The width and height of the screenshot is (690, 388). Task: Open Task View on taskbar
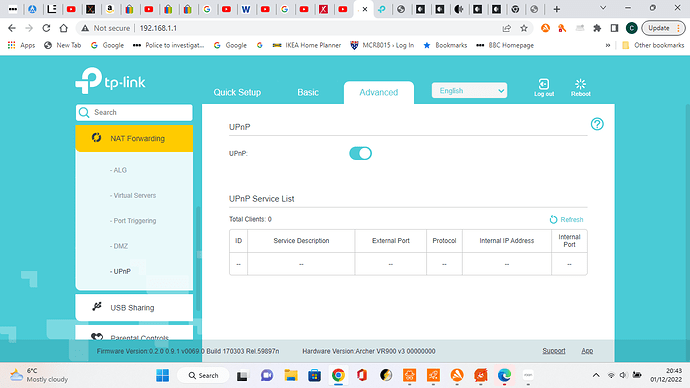tap(242, 375)
